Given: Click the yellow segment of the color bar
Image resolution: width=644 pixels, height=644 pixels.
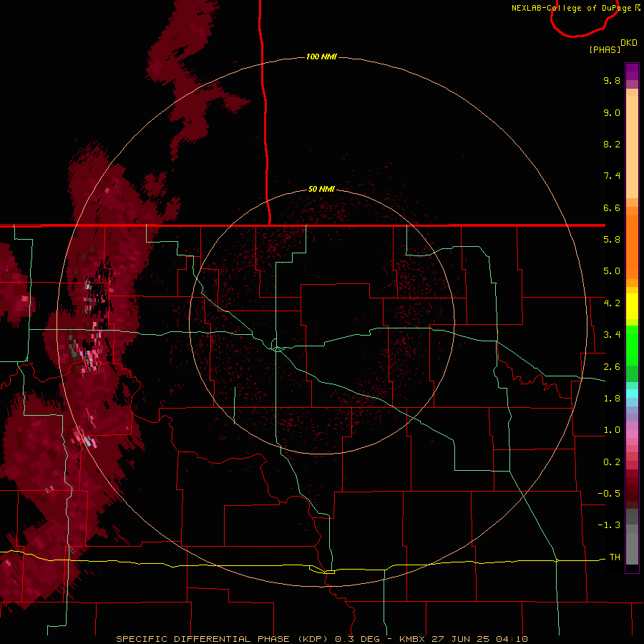Looking at the screenshot, I should [x=632, y=306].
